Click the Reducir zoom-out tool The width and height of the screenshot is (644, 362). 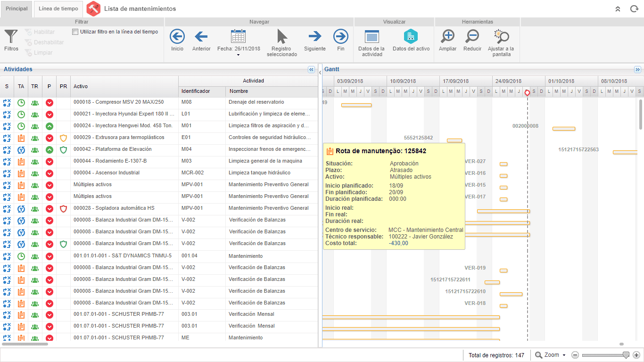click(x=472, y=41)
